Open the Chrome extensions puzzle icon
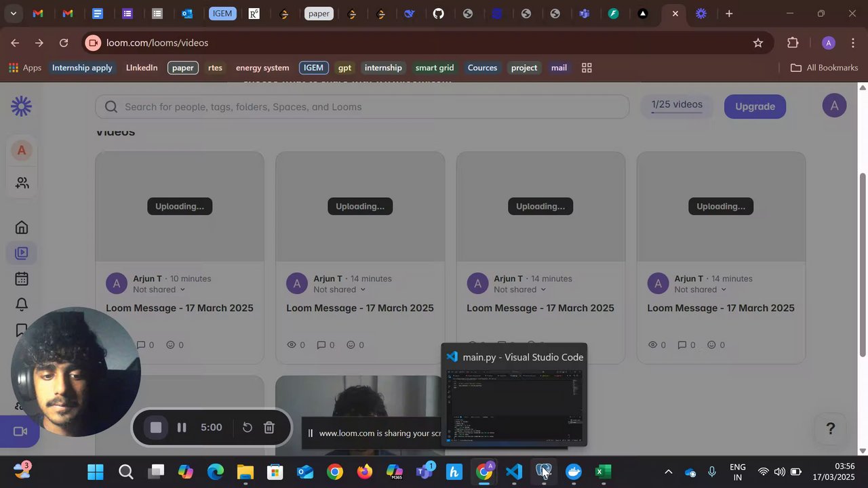 793,43
